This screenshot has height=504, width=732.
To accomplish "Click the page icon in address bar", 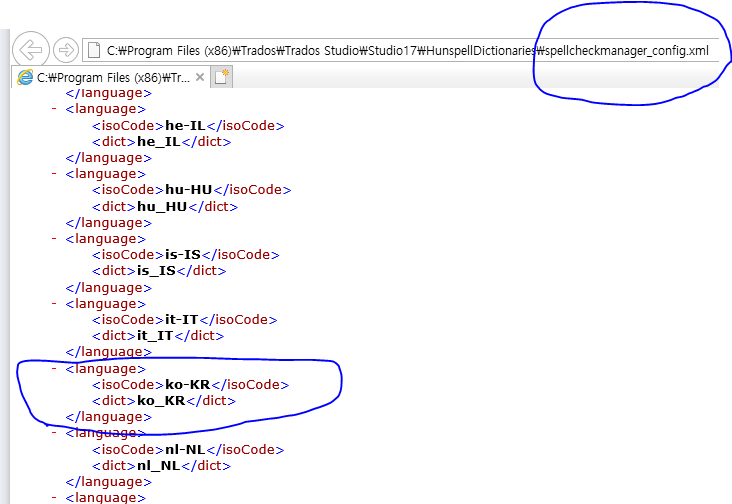I will tap(94, 50).
